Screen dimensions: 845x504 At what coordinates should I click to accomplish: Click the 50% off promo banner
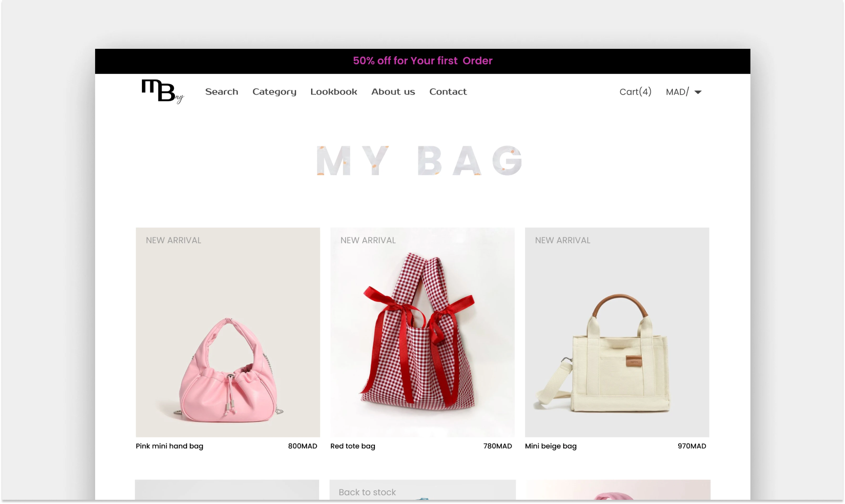click(422, 61)
